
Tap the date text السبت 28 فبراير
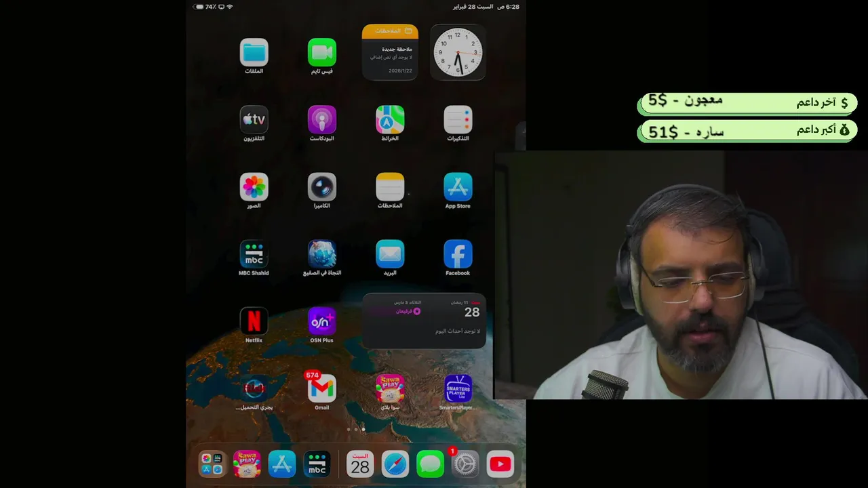pos(473,7)
